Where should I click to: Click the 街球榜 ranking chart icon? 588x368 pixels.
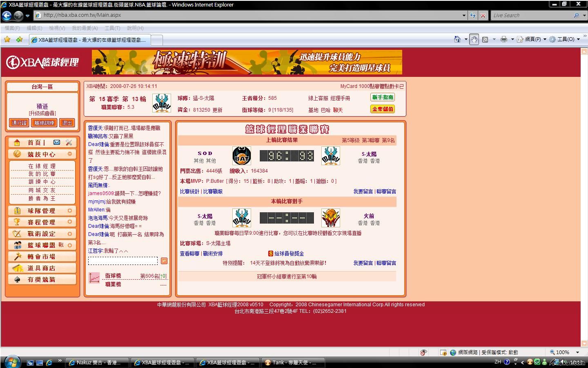coord(94,278)
